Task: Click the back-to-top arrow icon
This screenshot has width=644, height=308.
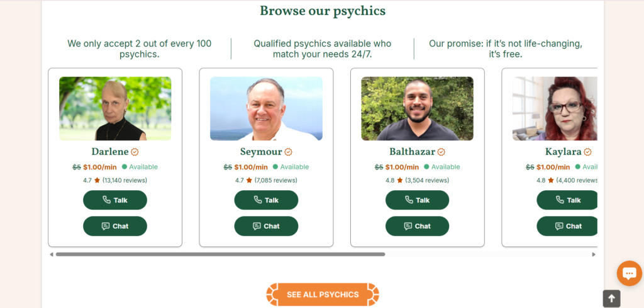Action: pos(611,299)
